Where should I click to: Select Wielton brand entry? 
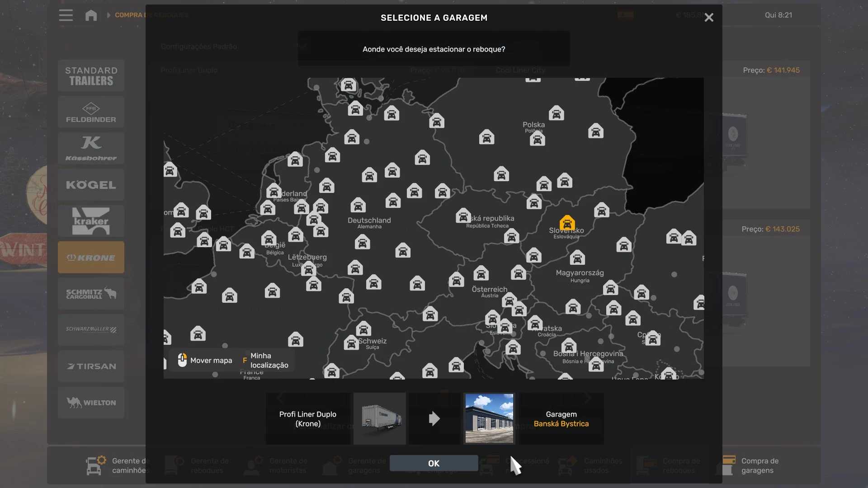[91, 403]
